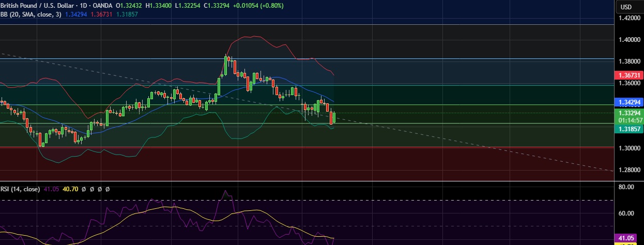Click the 60.00 level on RSI axis

[x=626, y=213]
